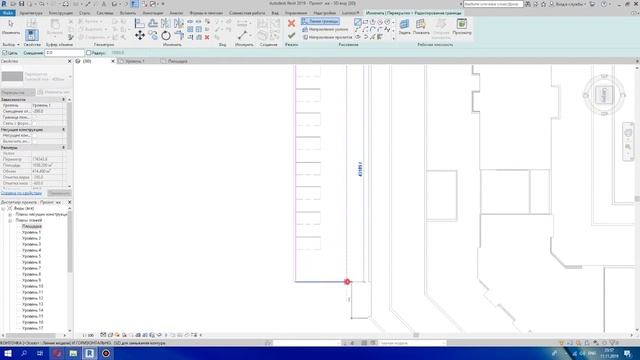The width and height of the screenshot is (640, 360).
Task: Click the ViewCube in the drawing area
Action: point(604,95)
